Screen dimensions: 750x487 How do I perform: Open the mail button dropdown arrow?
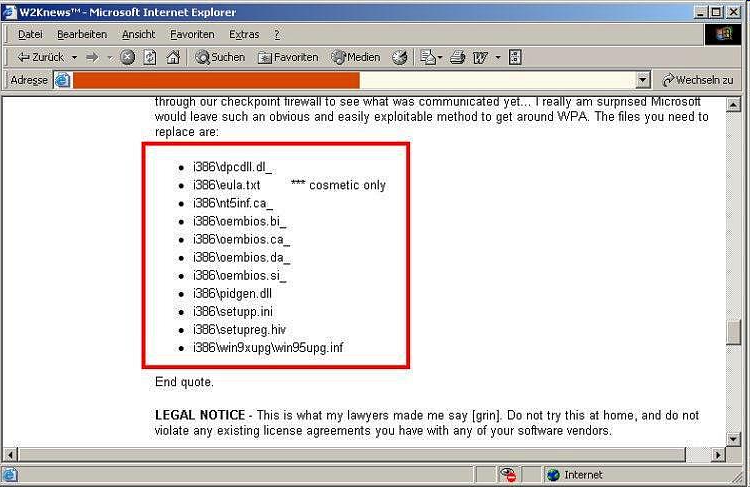click(440, 58)
